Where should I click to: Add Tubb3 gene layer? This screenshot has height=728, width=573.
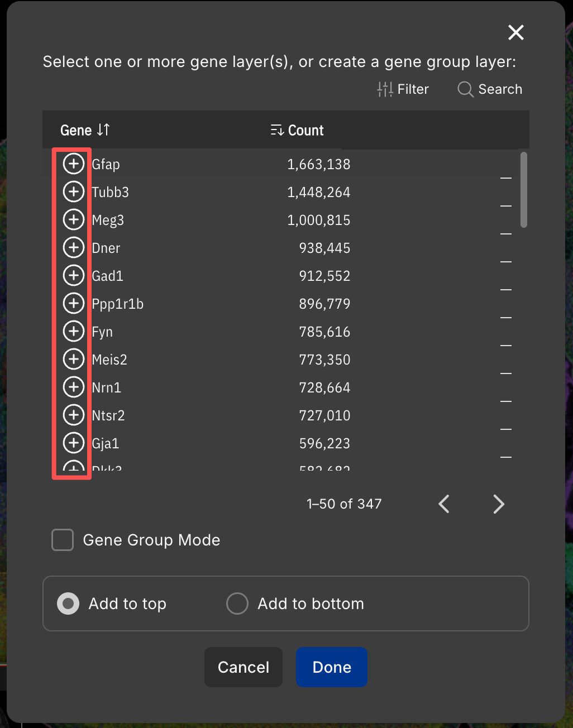(x=73, y=191)
